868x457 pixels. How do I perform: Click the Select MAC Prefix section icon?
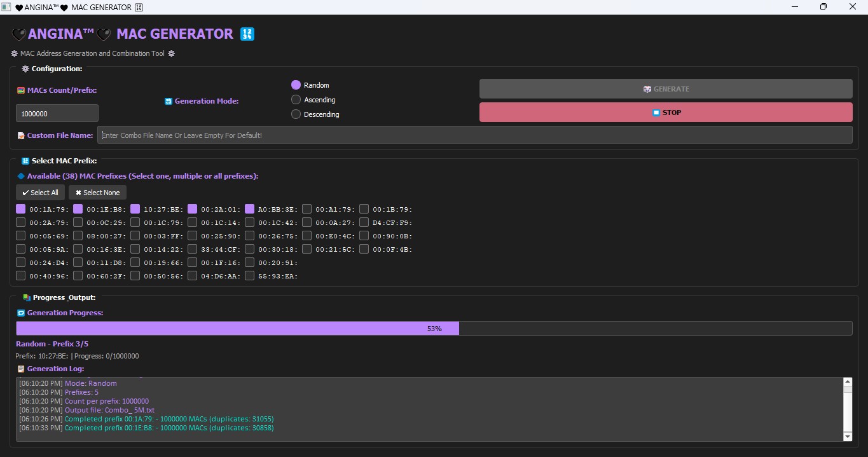25,161
